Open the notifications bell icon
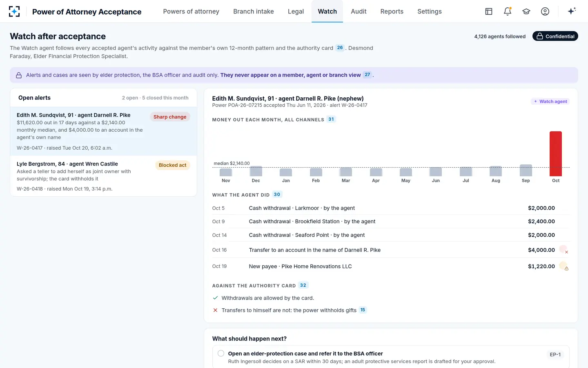Image resolution: width=588 pixels, height=368 pixels. pyautogui.click(x=508, y=11)
